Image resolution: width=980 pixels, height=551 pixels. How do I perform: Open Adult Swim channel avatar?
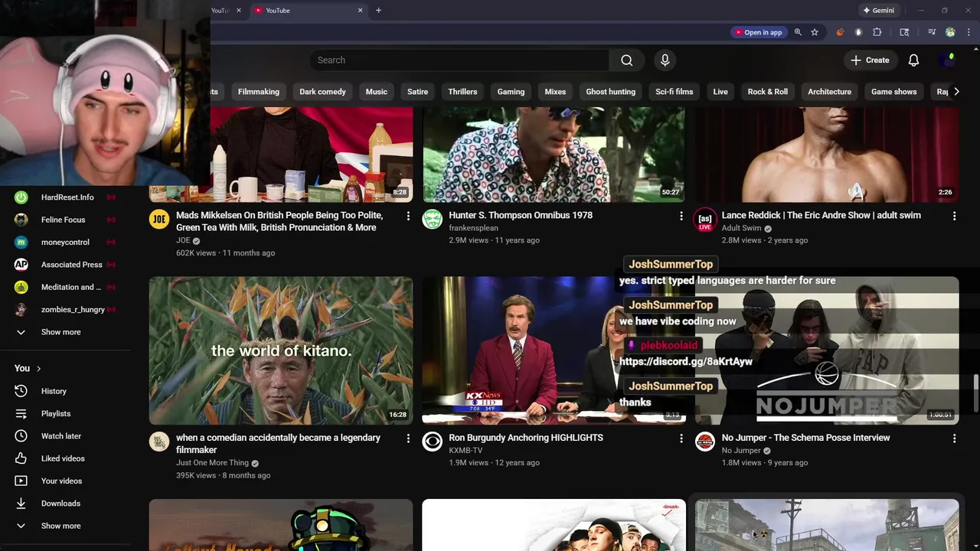click(705, 220)
